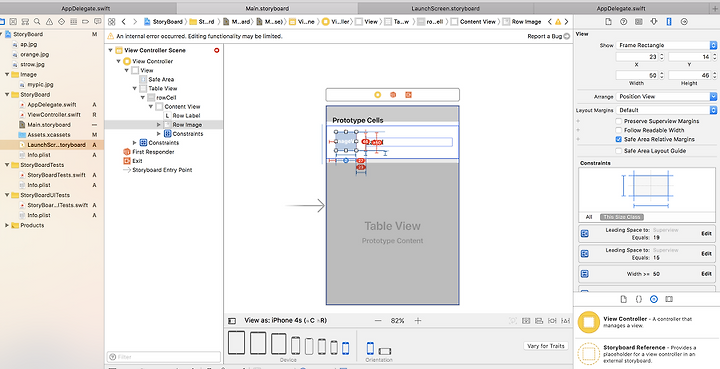
Task: Expand the Row Image outline item
Action: (159, 124)
